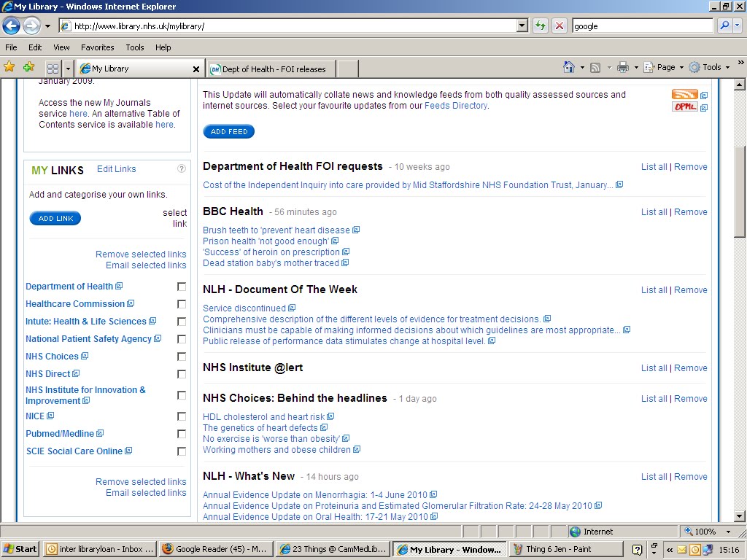Open the Quick Tabs grid icon

point(53,69)
